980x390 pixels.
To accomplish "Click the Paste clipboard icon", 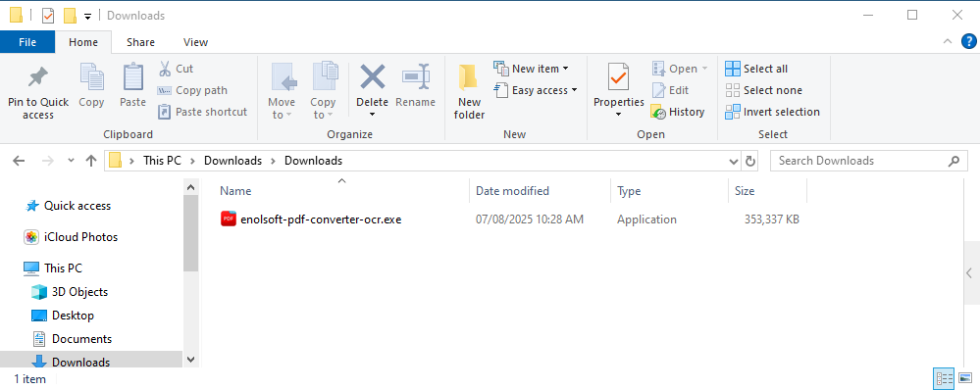I will click(132, 76).
